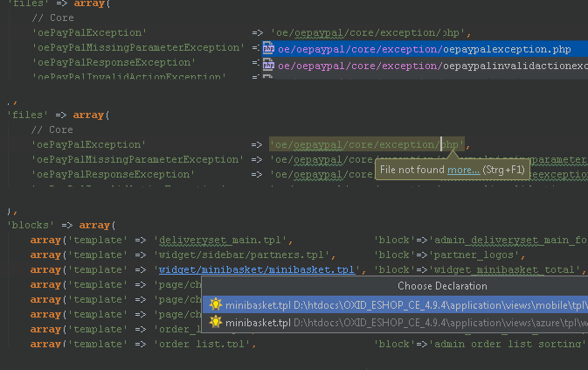Click 'partner_logos' block value
Screen dimensions: 588x370
point(474,255)
